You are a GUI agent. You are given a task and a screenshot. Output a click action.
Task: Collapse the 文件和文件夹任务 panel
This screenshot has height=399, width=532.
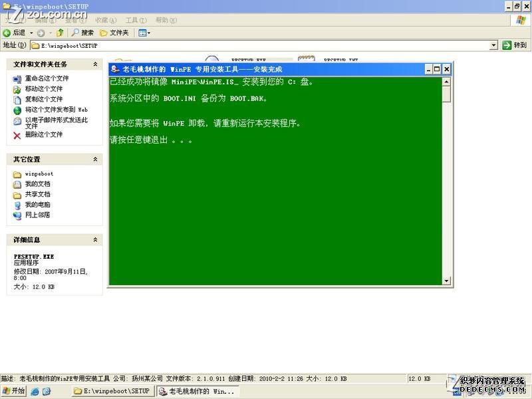(x=95, y=64)
